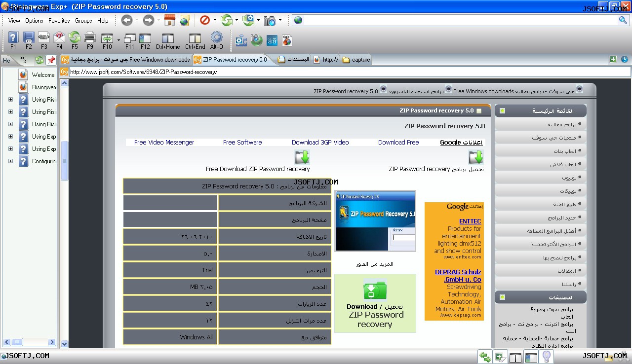632x364 pixels.
Task: Click the webcam snapshot icon beside the gear-wrench icon
Action: 257,40
